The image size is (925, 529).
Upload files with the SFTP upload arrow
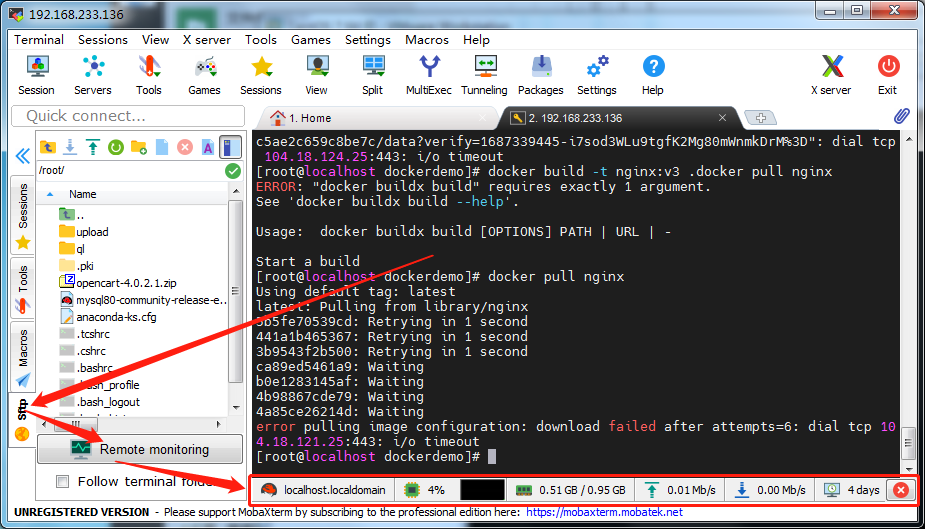[93, 147]
